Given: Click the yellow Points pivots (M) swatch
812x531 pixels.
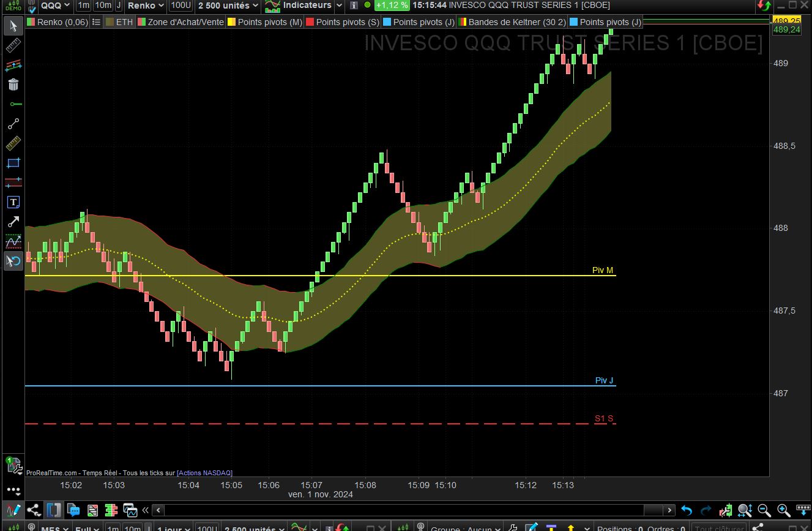Looking at the screenshot, I should click(231, 22).
